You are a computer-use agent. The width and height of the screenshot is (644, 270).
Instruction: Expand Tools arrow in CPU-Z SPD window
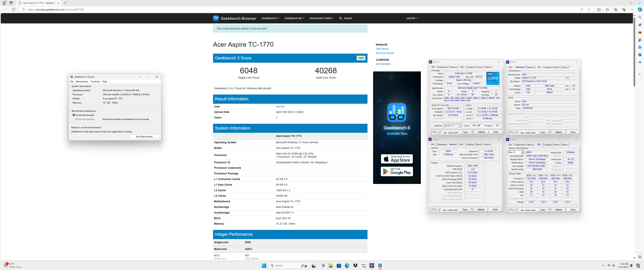pyautogui.click(x=549, y=210)
